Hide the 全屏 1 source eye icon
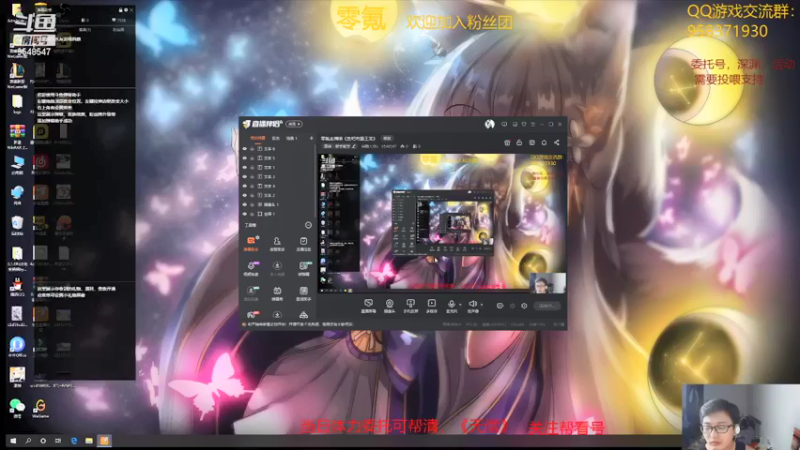The image size is (800, 450). click(245, 214)
